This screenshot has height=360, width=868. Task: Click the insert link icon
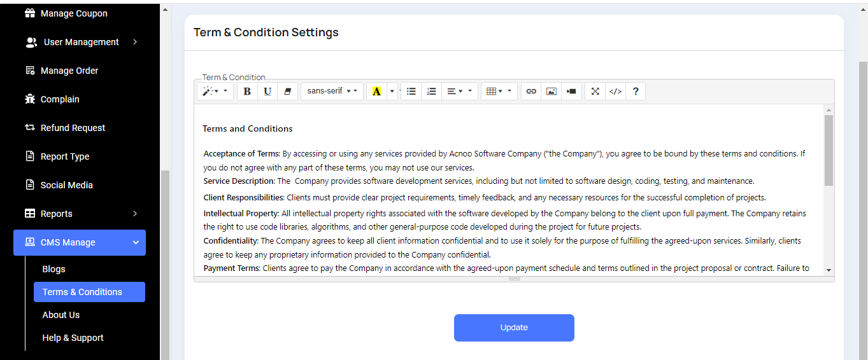[531, 92]
